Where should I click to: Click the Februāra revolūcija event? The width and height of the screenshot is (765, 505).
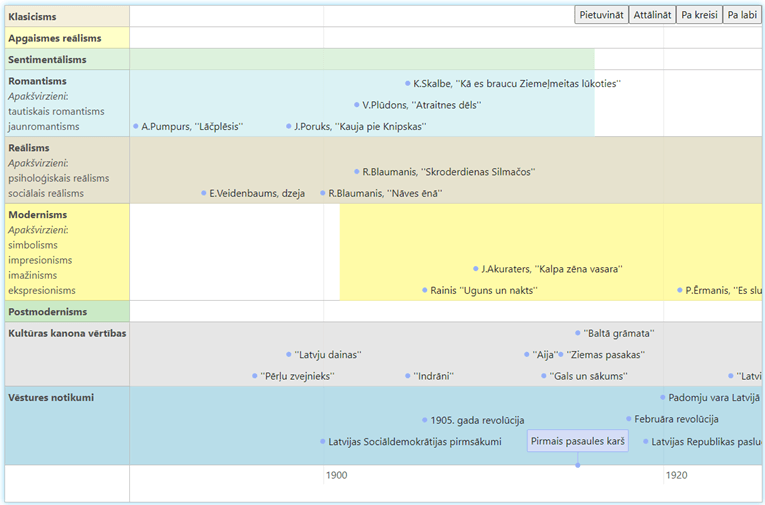tap(675, 420)
